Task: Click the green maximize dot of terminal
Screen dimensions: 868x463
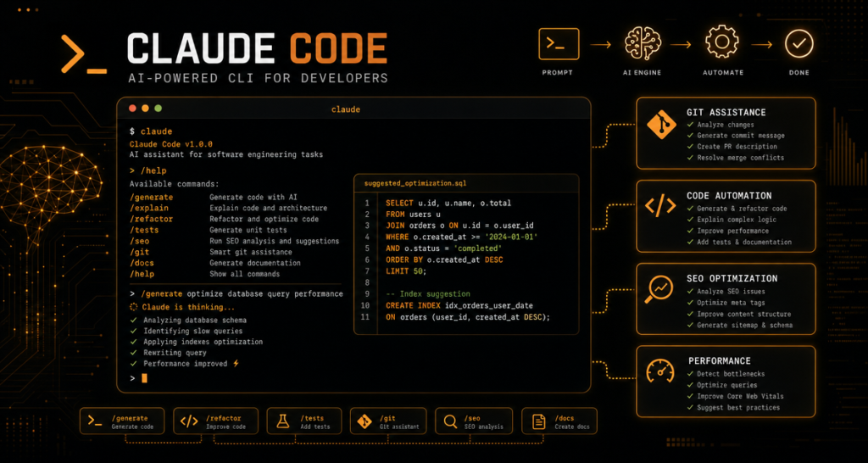Action: point(159,109)
